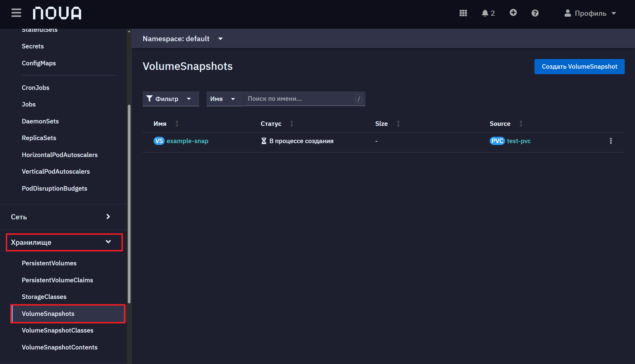635x364 pixels.
Task: Click the Nova logo
Action: (x=57, y=13)
